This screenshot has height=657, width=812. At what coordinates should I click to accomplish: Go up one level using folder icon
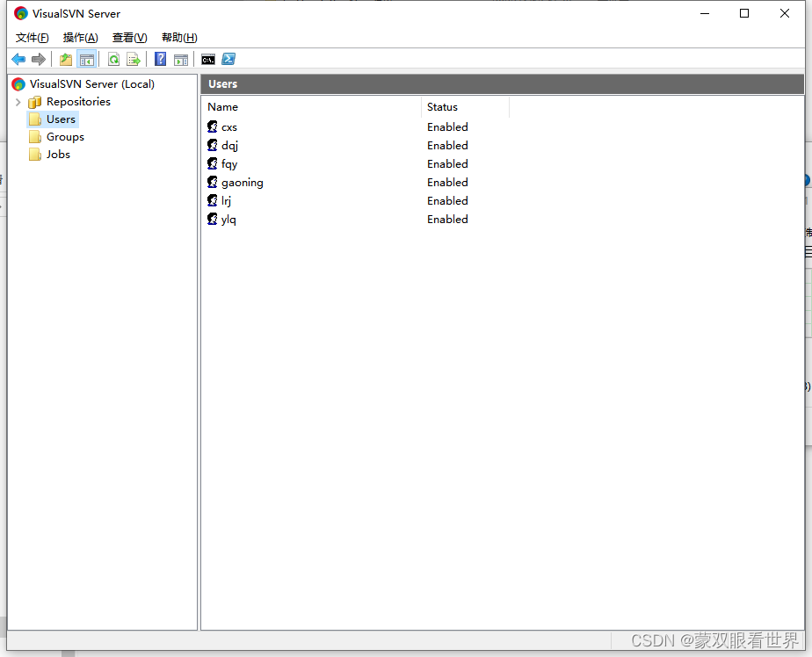point(66,60)
